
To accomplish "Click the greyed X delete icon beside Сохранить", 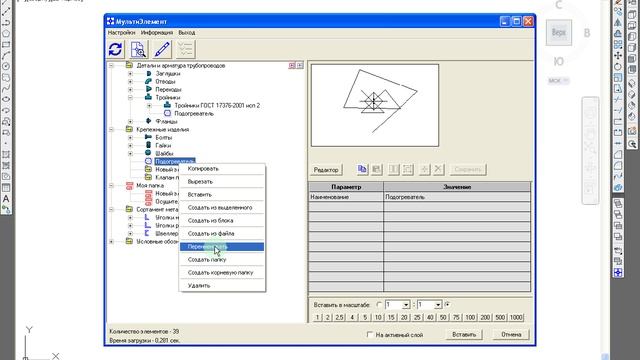I will coord(438,169).
